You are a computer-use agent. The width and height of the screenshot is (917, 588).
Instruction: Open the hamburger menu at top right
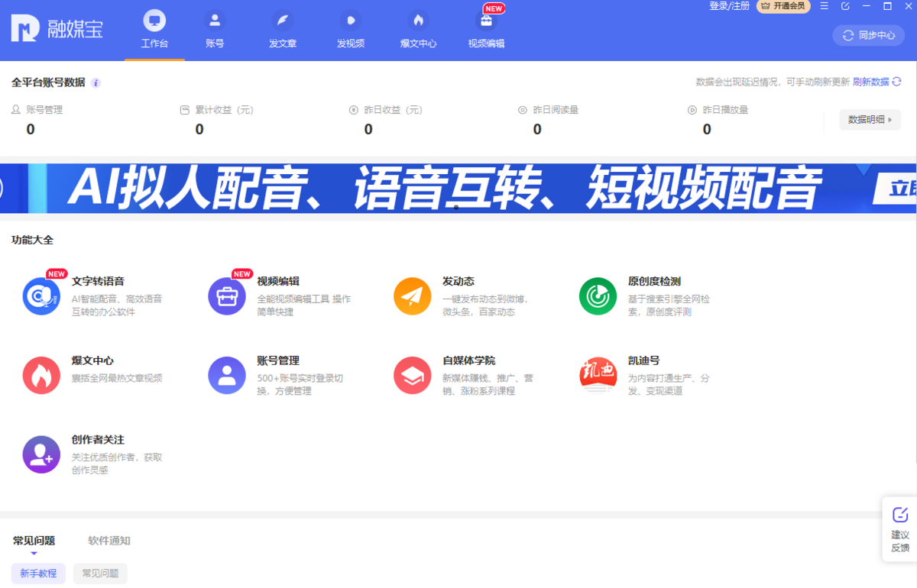[x=824, y=6]
